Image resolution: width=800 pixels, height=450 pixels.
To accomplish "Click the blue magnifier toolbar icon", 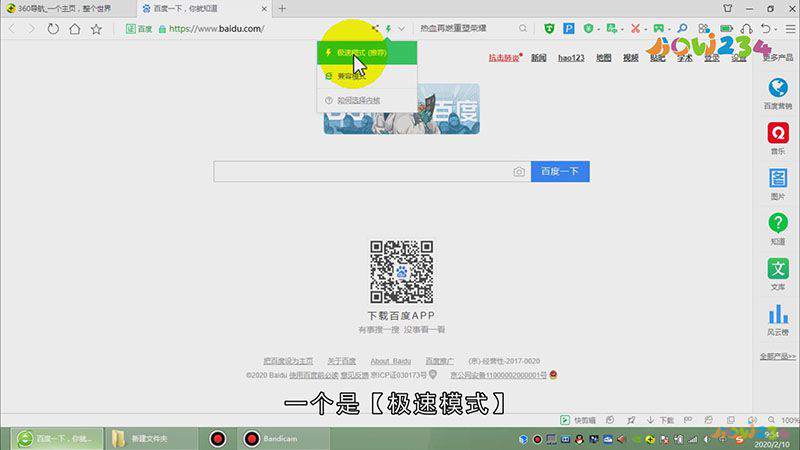I will coord(682,29).
